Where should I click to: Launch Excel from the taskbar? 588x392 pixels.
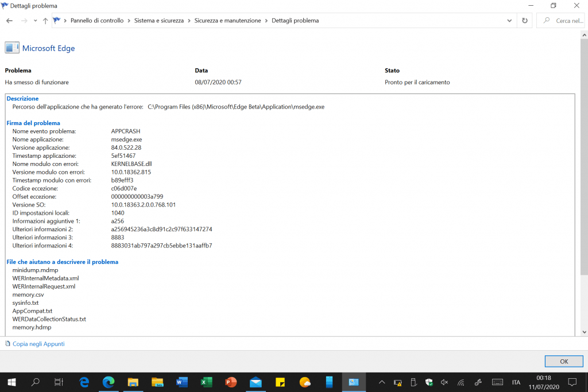pos(207,382)
